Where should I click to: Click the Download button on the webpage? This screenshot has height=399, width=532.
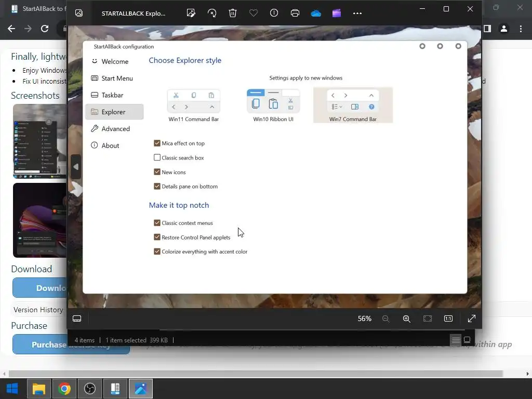pyautogui.click(x=39, y=288)
